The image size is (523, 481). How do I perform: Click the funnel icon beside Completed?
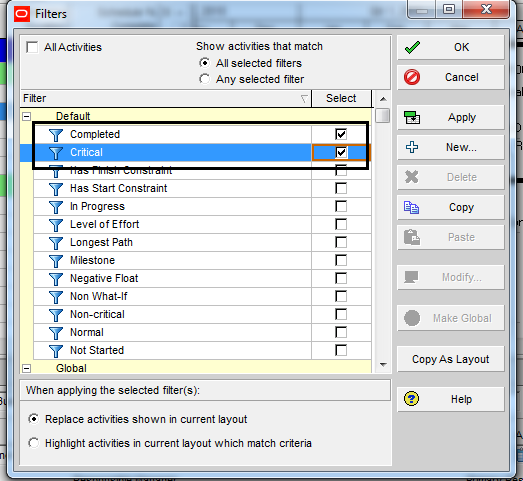point(56,135)
